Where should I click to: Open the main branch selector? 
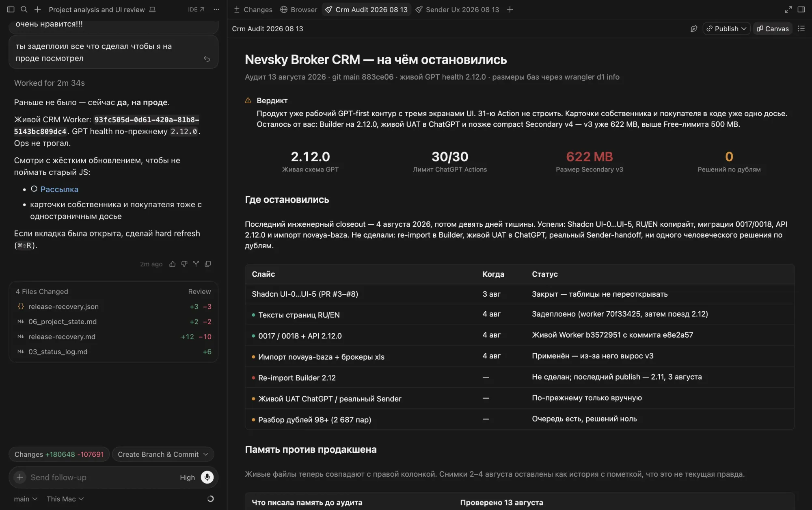click(x=25, y=499)
